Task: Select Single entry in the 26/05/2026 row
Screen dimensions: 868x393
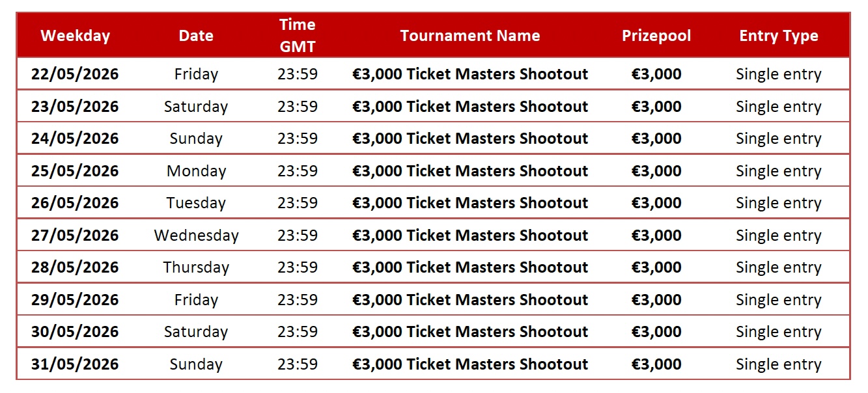Action: pos(779,203)
